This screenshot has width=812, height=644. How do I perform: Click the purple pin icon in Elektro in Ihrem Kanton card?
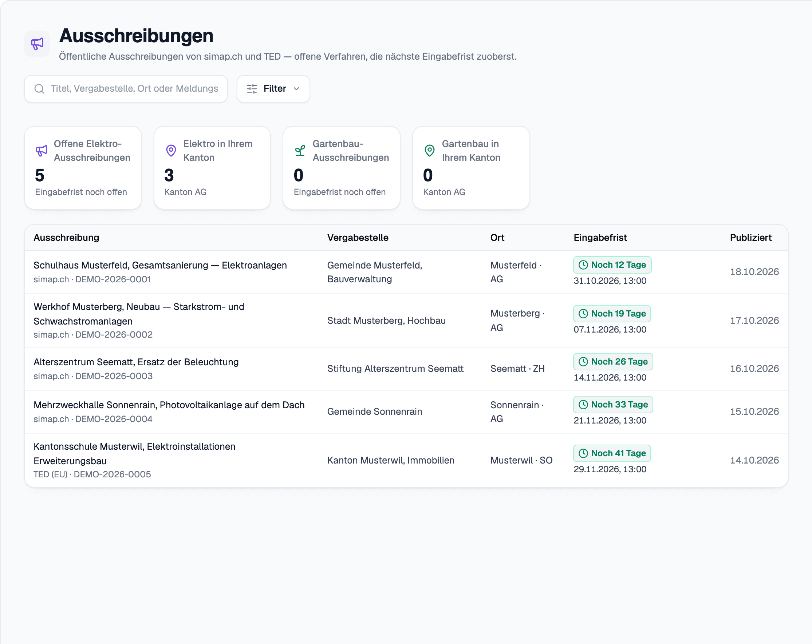171,151
